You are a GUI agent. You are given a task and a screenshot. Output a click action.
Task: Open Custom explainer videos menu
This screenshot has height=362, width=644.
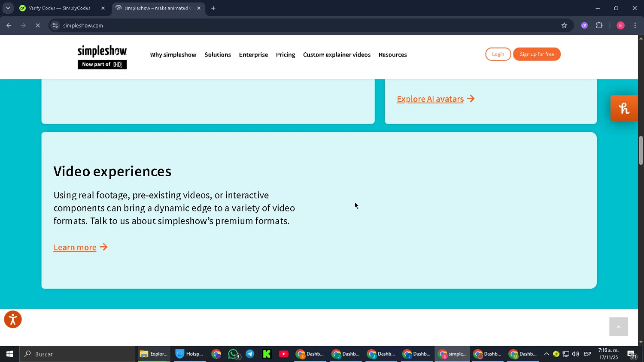[337, 55]
